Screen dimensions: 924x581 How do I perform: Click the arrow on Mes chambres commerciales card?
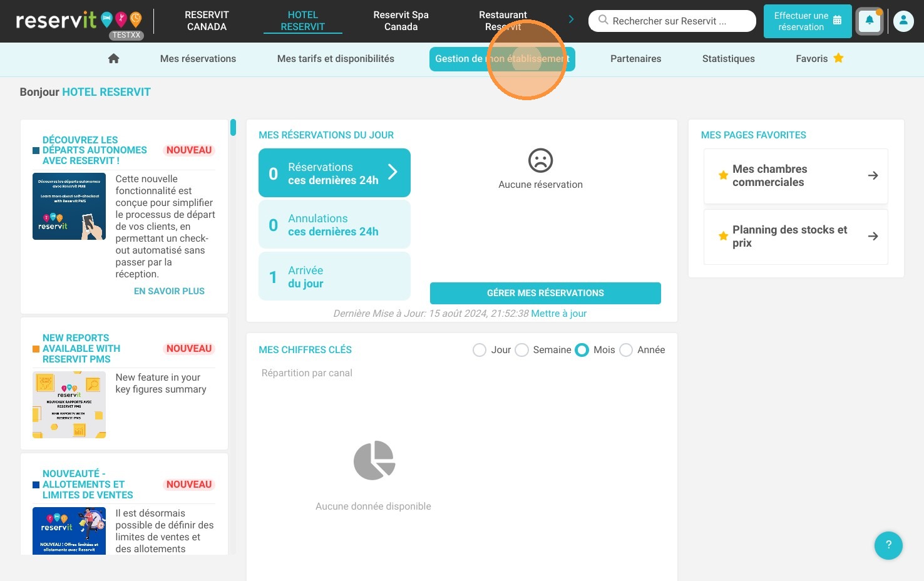tap(873, 176)
